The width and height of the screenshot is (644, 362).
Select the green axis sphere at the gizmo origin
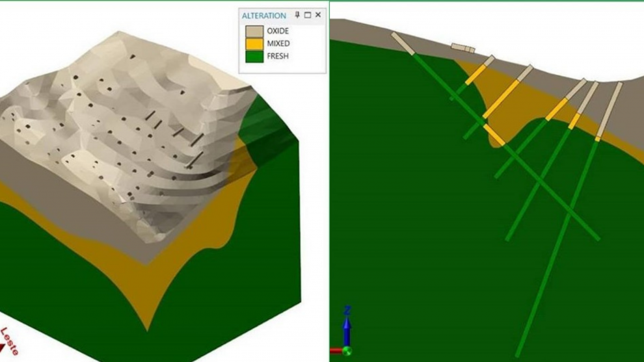point(347,352)
